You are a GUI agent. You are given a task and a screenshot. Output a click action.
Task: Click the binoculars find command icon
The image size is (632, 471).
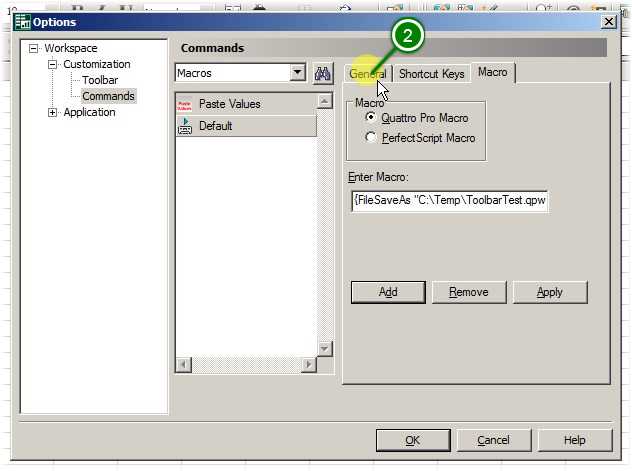tap(323, 73)
